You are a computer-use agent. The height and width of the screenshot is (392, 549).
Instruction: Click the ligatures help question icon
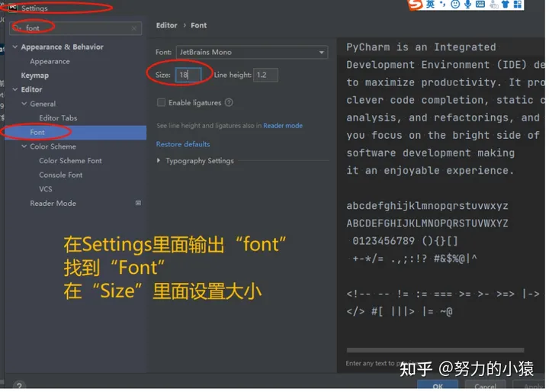coord(229,103)
